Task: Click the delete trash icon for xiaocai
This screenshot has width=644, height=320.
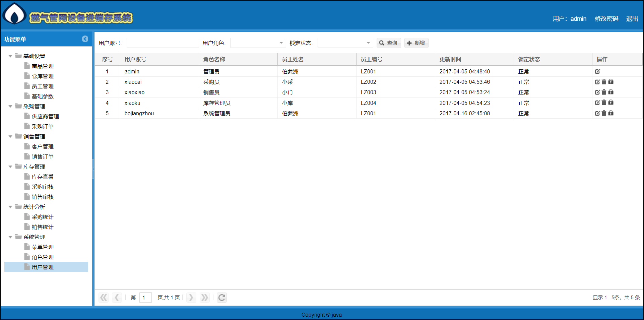Action: point(604,82)
